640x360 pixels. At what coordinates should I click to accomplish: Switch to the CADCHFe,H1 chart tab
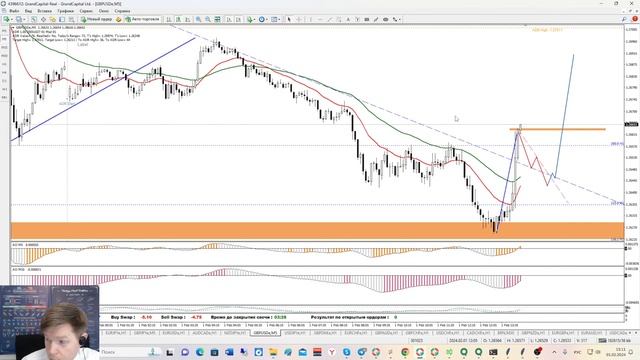pyautogui.click(x=477, y=333)
